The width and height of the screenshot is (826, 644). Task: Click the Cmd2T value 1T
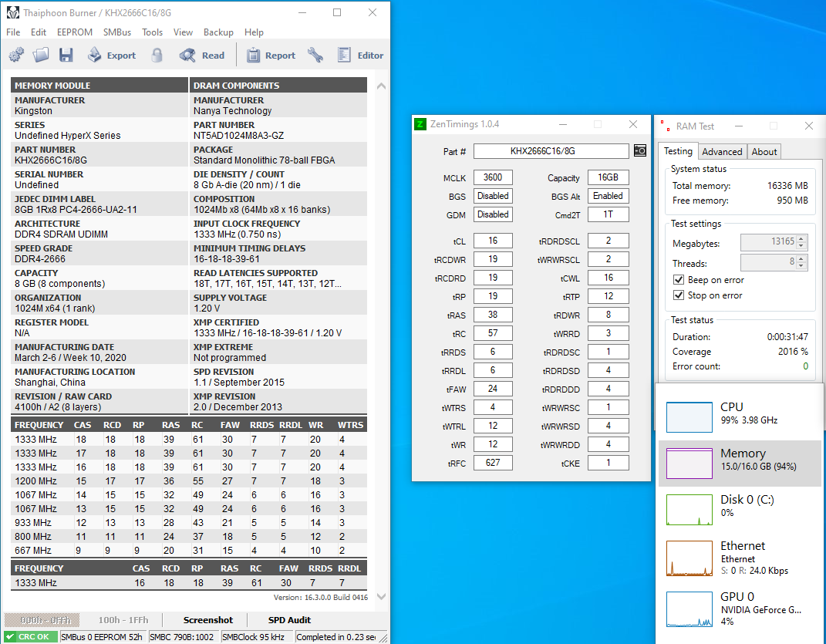coord(608,214)
